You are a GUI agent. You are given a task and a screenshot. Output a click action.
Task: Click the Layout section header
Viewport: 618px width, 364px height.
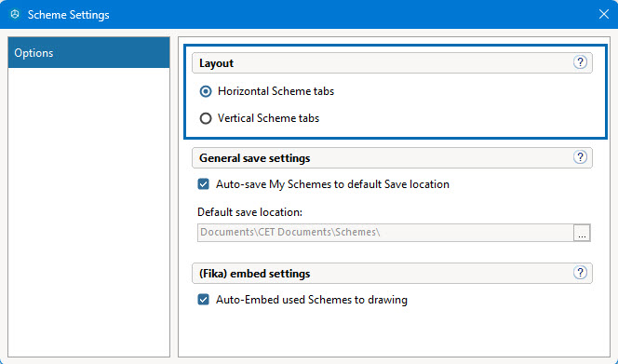pyautogui.click(x=392, y=63)
